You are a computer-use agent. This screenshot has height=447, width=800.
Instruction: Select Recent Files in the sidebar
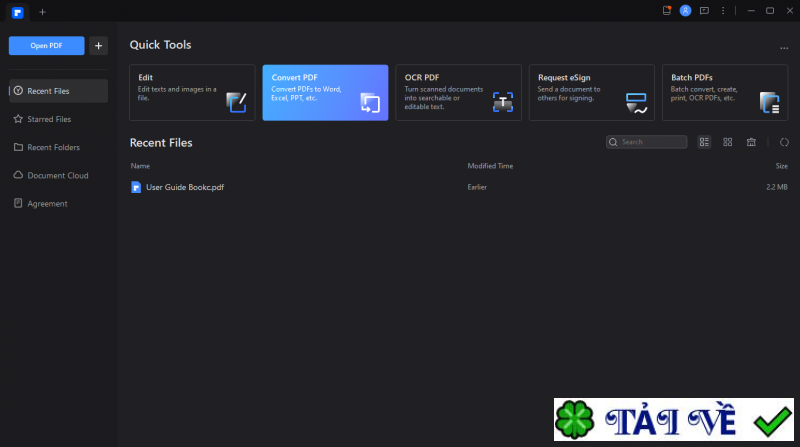click(58, 91)
